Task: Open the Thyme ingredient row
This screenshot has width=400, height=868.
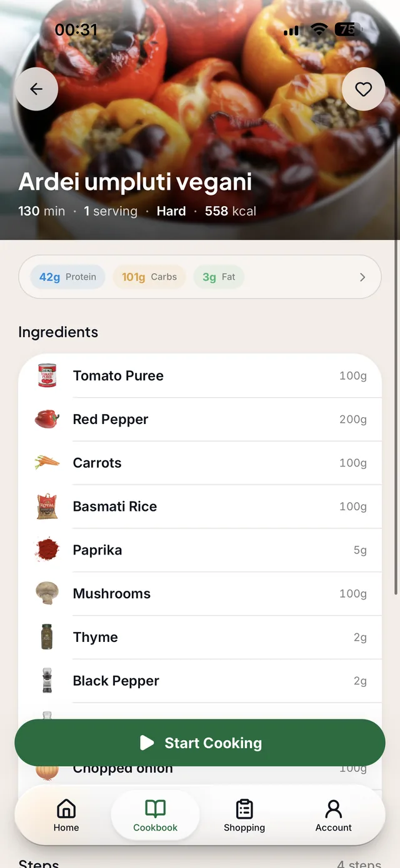Action: (x=200, y=638)
